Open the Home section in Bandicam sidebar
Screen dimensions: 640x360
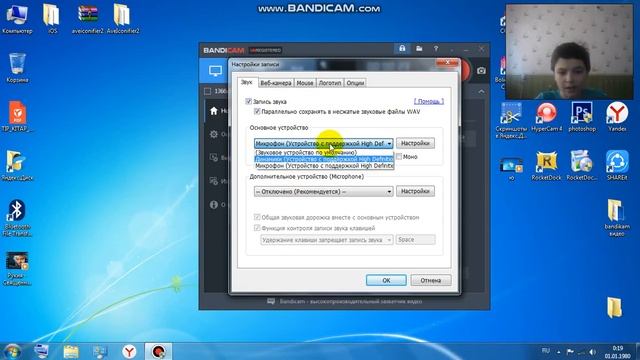point(214,111)
